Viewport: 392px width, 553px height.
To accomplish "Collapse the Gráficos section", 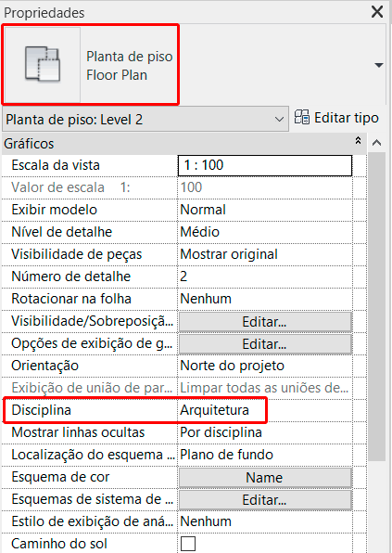I will click(x=359, y=140).
